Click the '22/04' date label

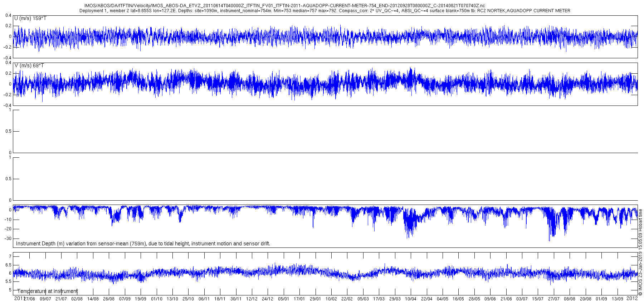pyautogui.click(x=427, y=299)
